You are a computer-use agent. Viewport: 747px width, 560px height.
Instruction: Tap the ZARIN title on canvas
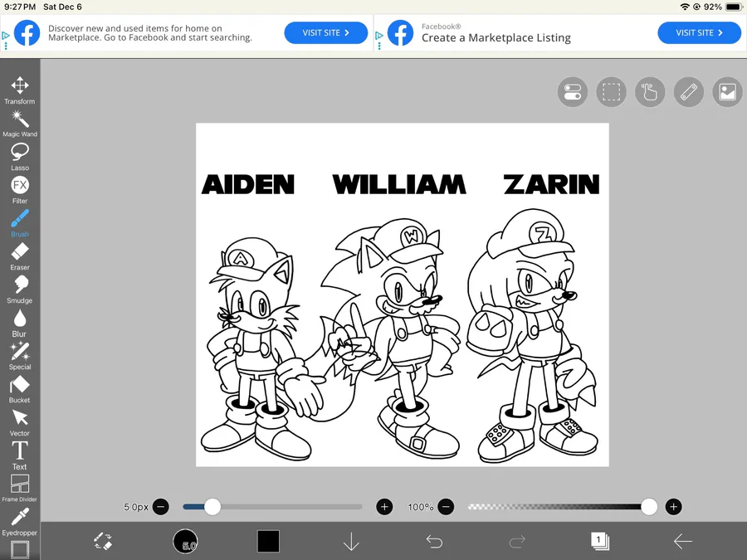(x=551, y=184)
